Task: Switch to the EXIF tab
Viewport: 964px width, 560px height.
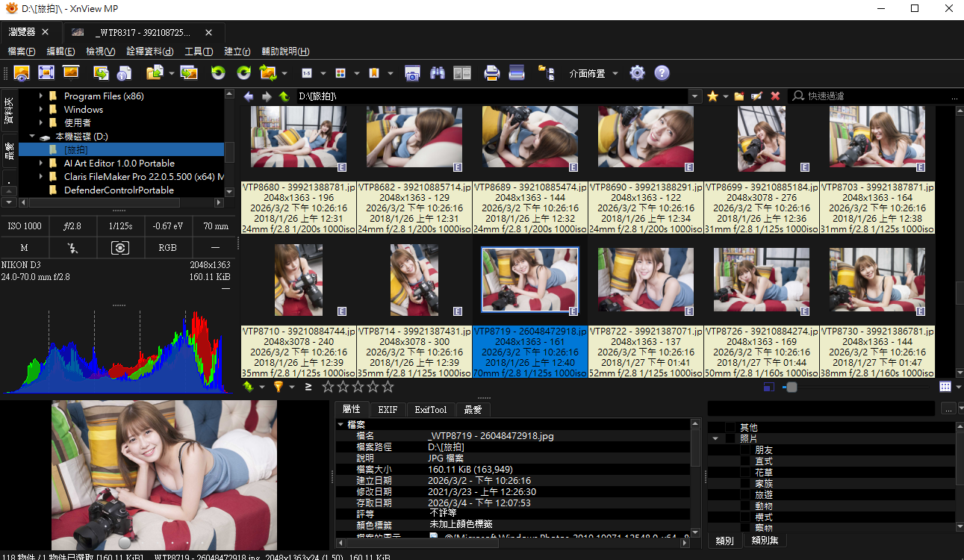Action: (388, 409)
